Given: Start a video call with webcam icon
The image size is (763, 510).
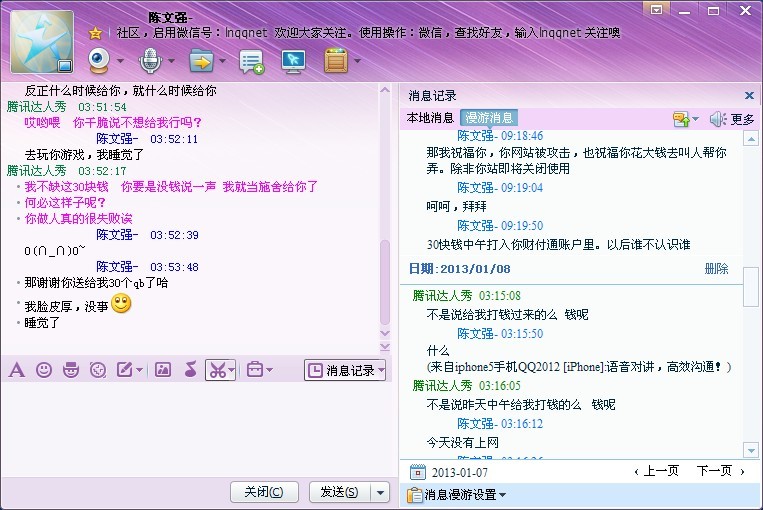Looking at the screenshot, I should [x=99, y=61].
